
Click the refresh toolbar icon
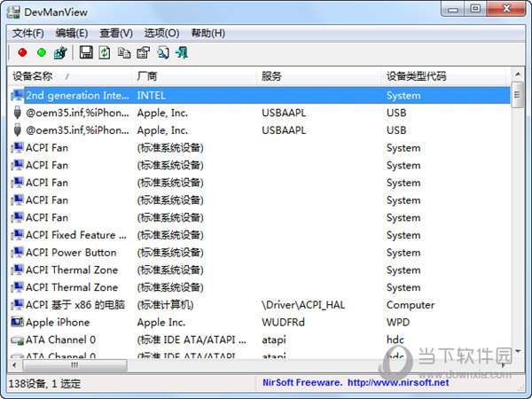point(105,52)
